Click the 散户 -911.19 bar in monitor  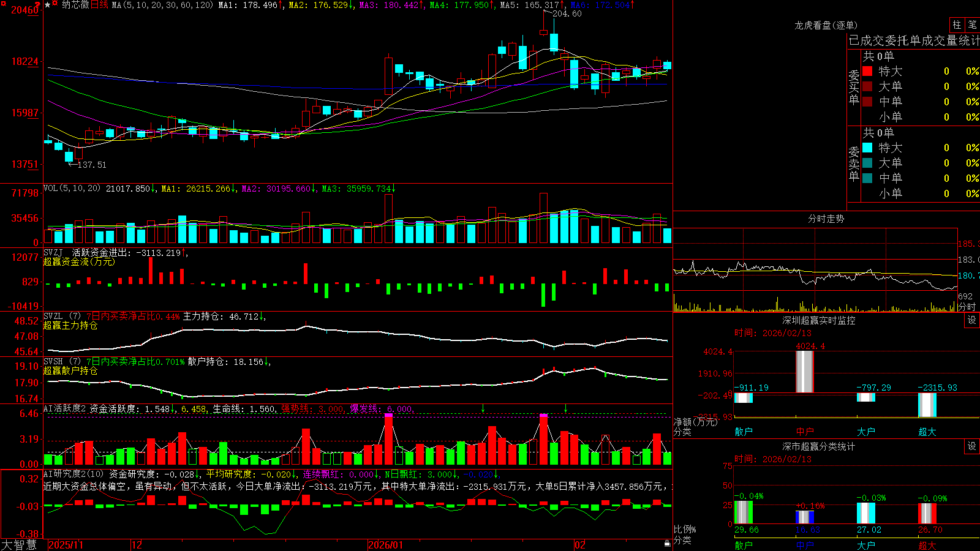tap(743, 397)
